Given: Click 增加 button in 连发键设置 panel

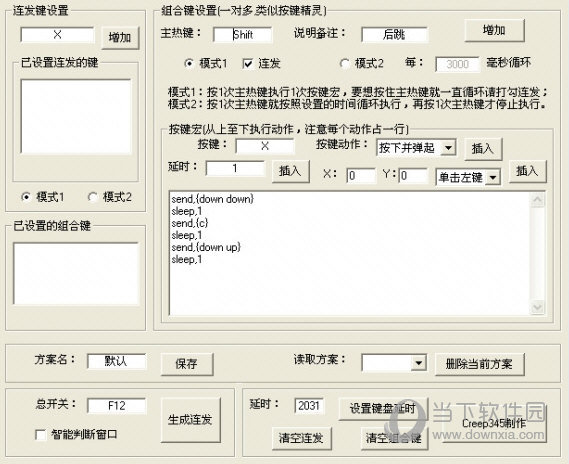Looking at the screenshot, I should coord(120,37).
